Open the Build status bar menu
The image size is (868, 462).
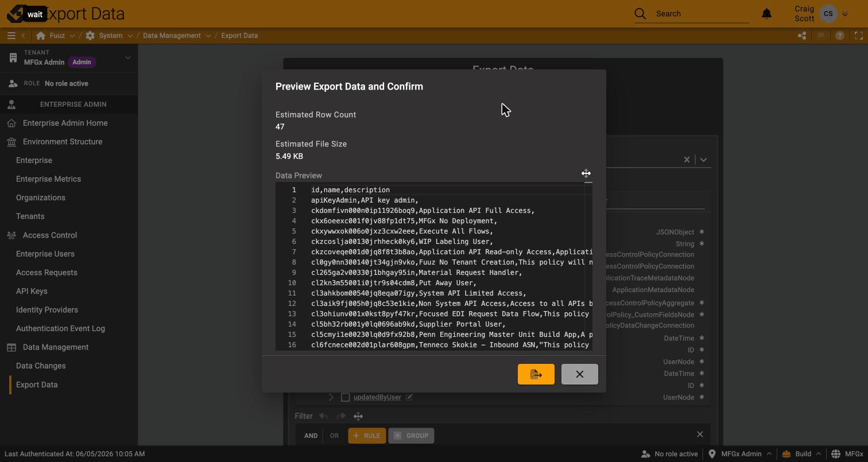coord(802,454)
